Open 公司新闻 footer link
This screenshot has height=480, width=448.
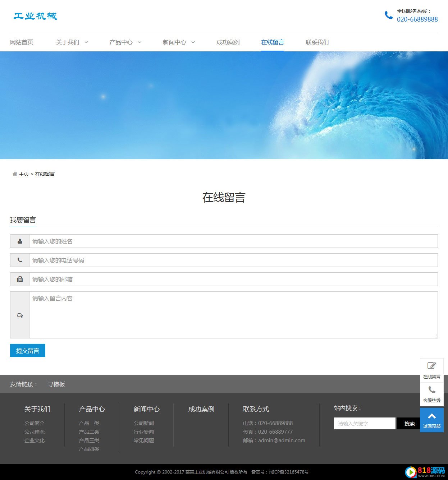click(x=144, y=423)
